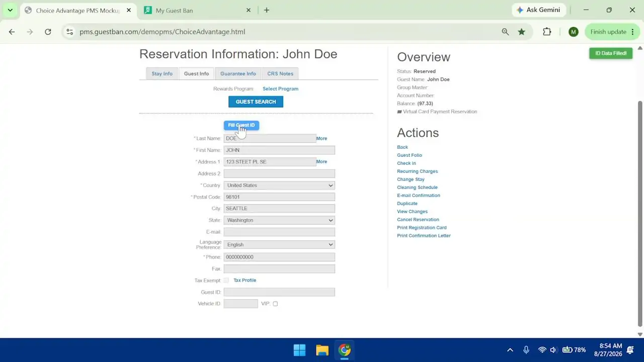Tick the VIP checkbox
Screen dimensions: 644x362
pos(275,304)
